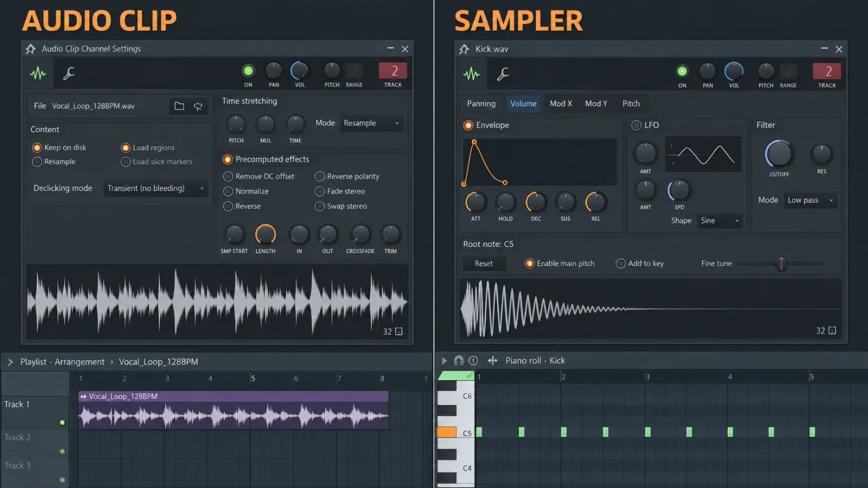868x488 pixels.
Task: Click bar 5 marker in playlist timeline
Action: pyautogui.click(x=253, y=378)
